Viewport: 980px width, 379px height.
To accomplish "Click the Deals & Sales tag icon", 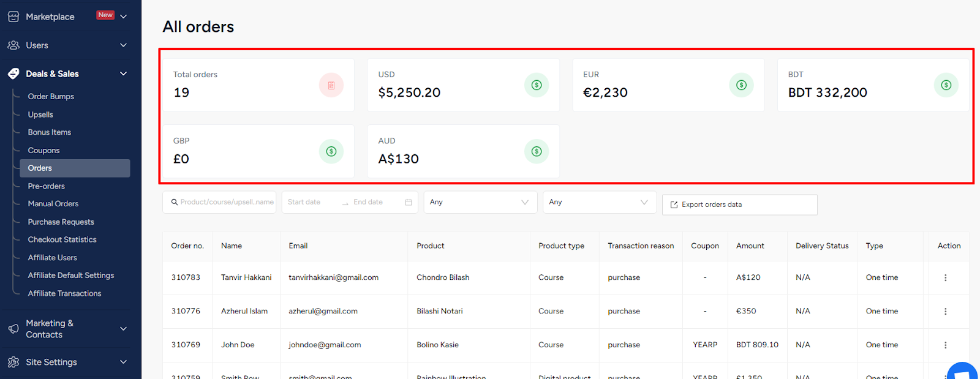I will (x=13, y=73).
